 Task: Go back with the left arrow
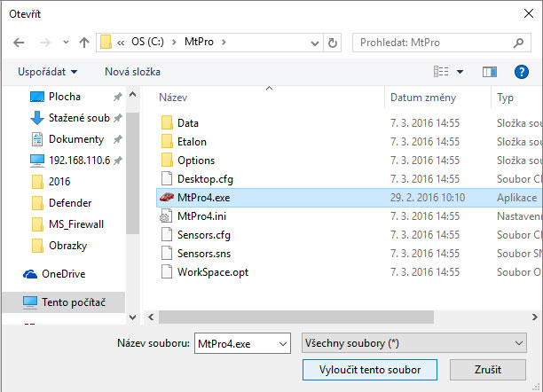coord(19,43)
